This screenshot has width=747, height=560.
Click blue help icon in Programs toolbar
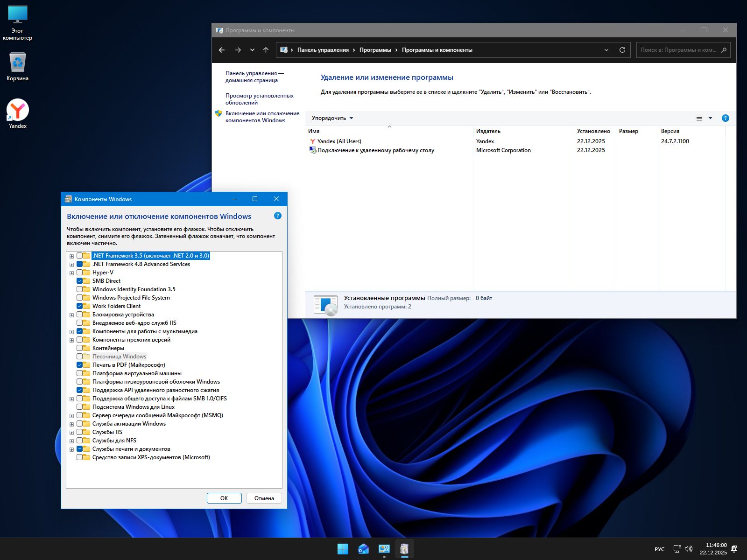(x=725, y=118)
